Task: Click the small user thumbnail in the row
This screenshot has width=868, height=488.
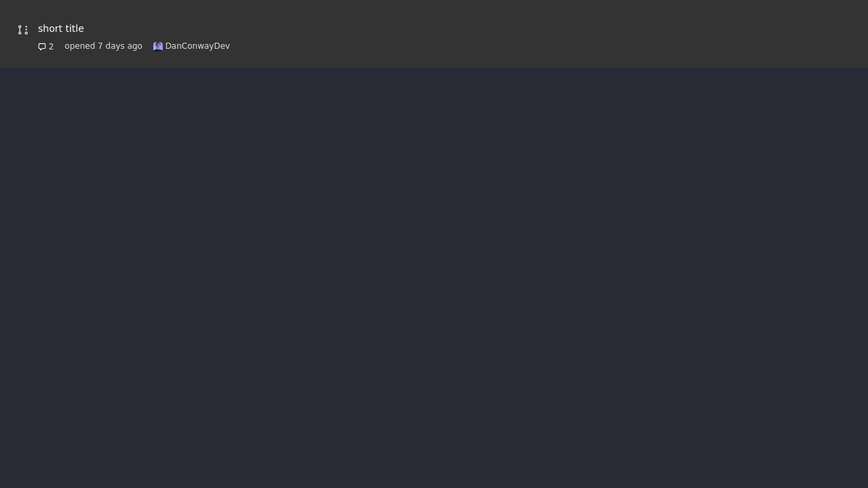Action: [158, 46]
